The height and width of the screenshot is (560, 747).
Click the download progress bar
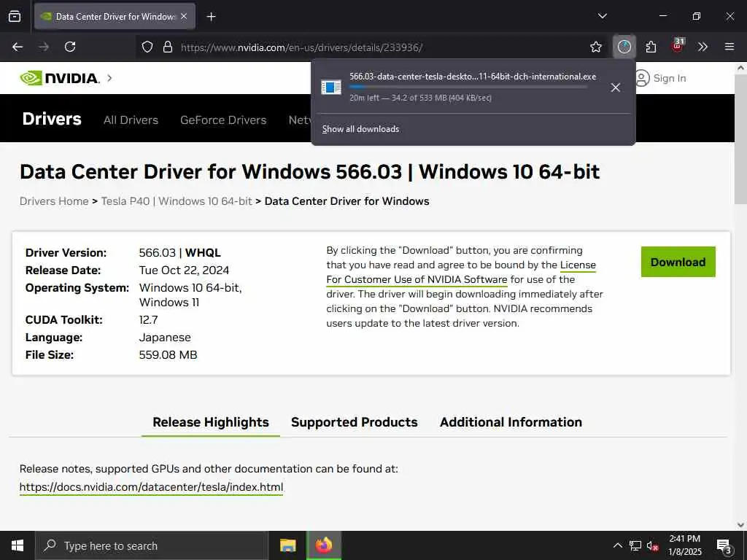(x=468, y=87)
